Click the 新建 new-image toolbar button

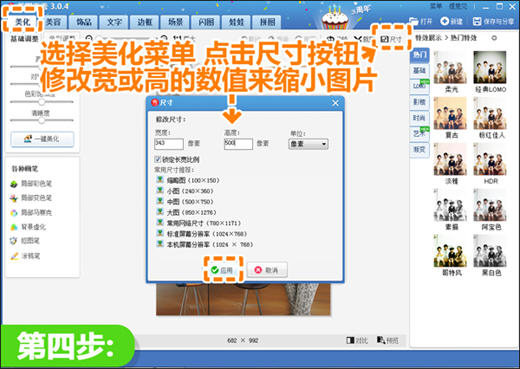tap(451, 21)
